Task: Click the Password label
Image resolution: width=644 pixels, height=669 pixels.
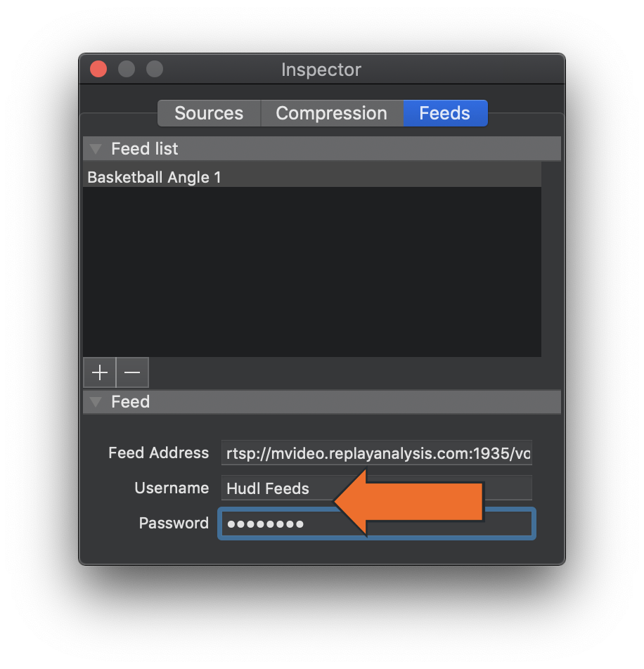Action: (x=174, y=523)
